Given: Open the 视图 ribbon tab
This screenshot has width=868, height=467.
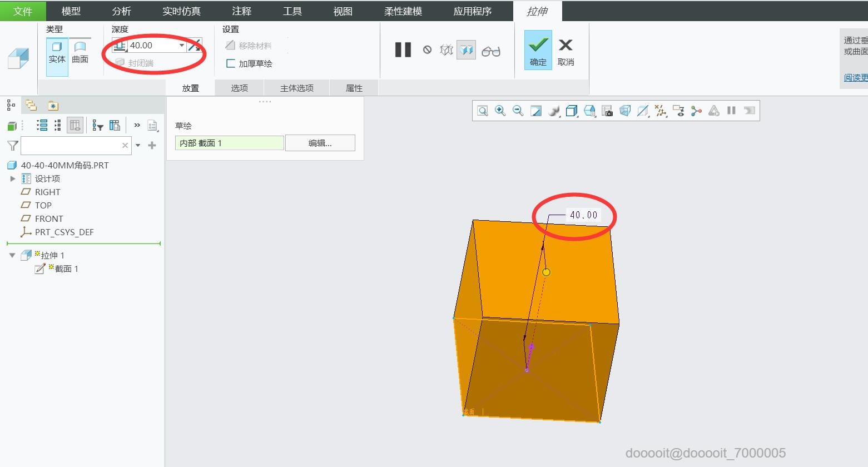Looking at the screenshot, I should pos(343,11).
